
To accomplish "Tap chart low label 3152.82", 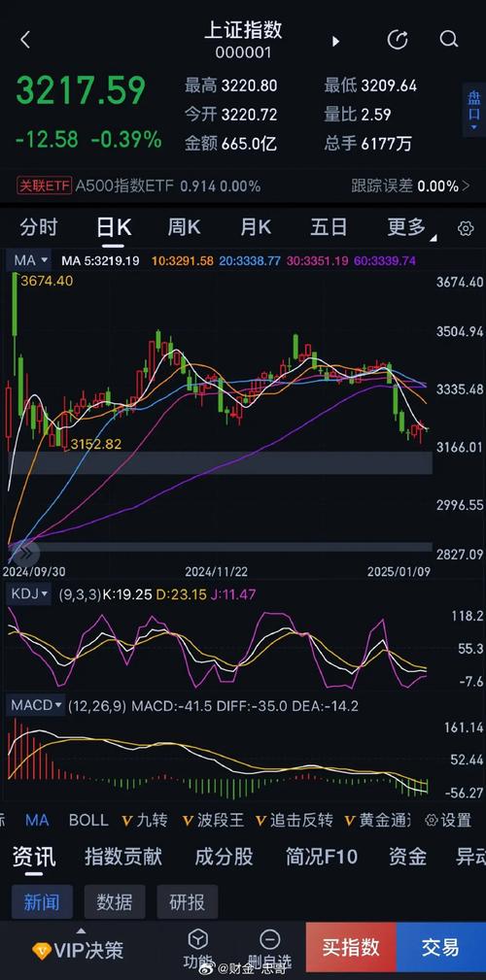I will pyautogui.click(x=95, y=444).
